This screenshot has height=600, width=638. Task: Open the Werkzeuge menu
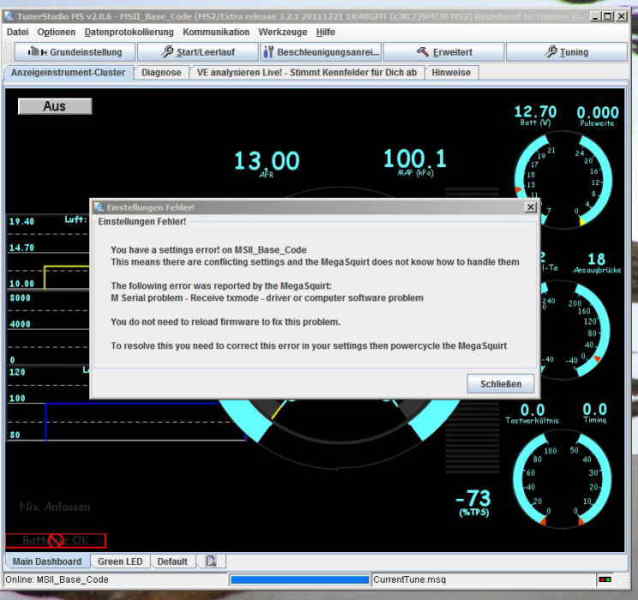pos(282,32)
